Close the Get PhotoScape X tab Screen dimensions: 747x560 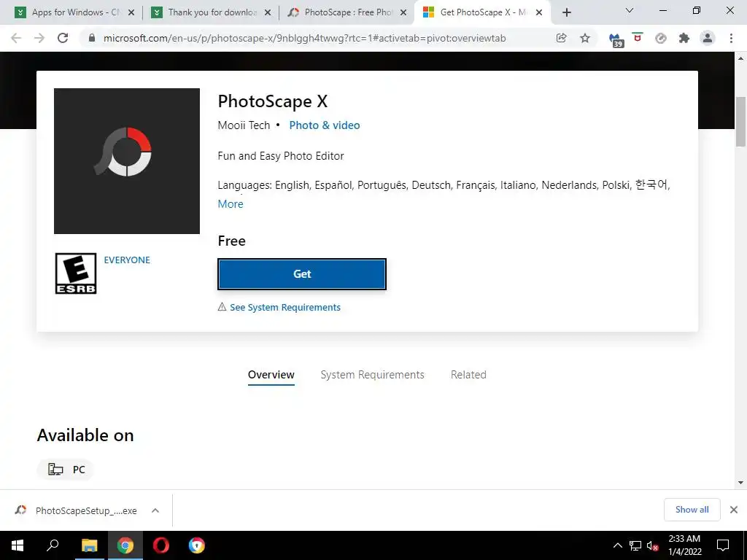[x=539, y=12]
